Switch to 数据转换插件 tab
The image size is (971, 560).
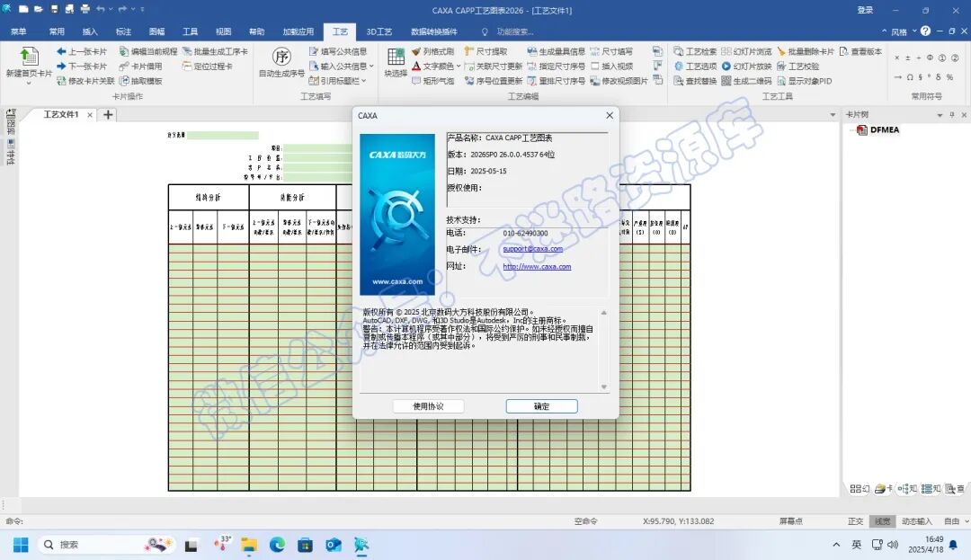point(434,31)
